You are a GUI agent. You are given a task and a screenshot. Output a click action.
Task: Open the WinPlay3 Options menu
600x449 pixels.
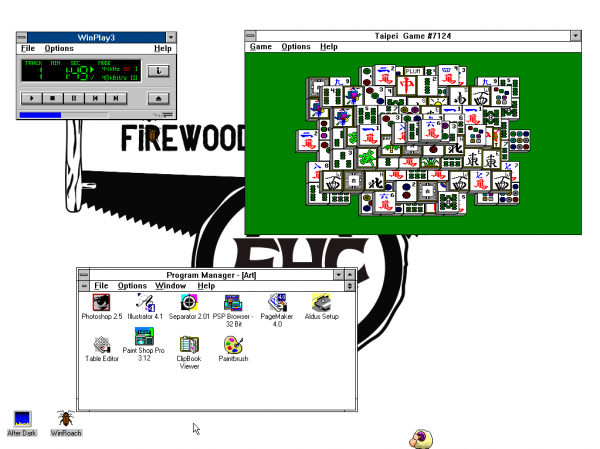pos(59,48)
